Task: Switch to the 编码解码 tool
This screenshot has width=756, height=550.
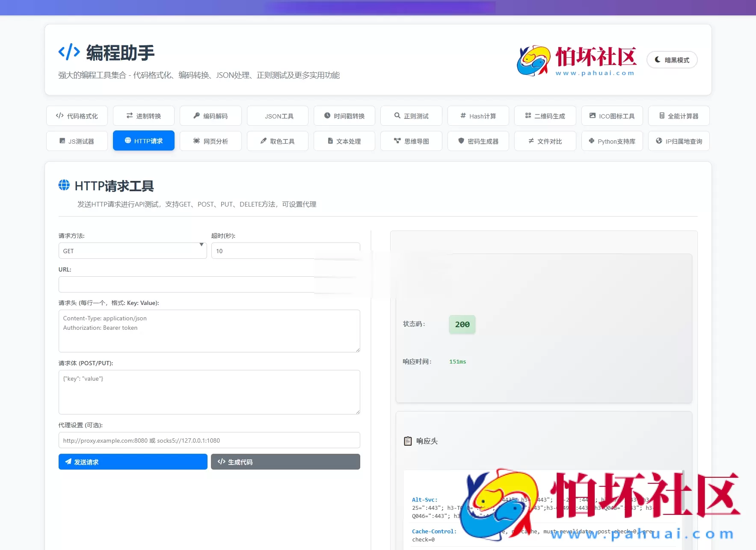Action: pos(210,115)
